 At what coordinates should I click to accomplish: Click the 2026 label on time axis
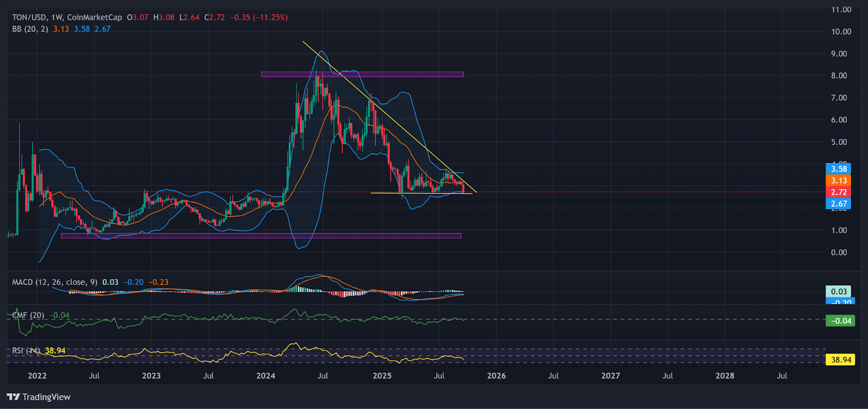pos(496,376)
